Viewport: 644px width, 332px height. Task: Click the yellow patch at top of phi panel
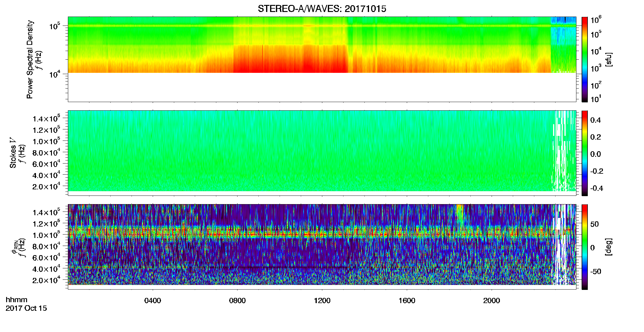pos(460,215)
